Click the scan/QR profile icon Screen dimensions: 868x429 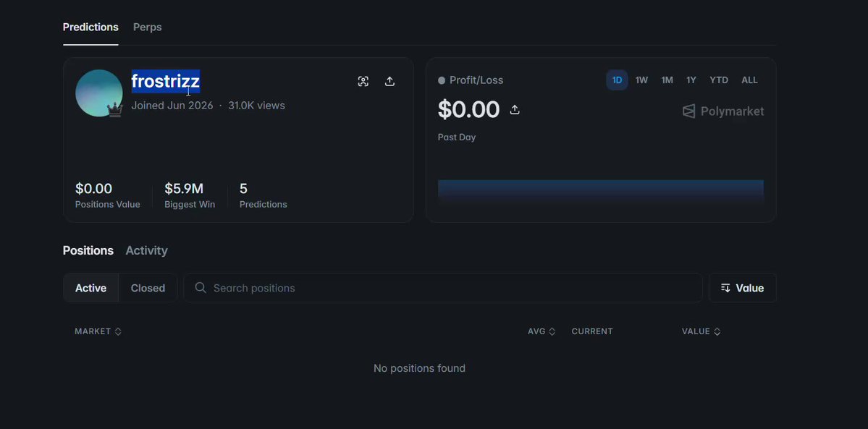[363, 81]
